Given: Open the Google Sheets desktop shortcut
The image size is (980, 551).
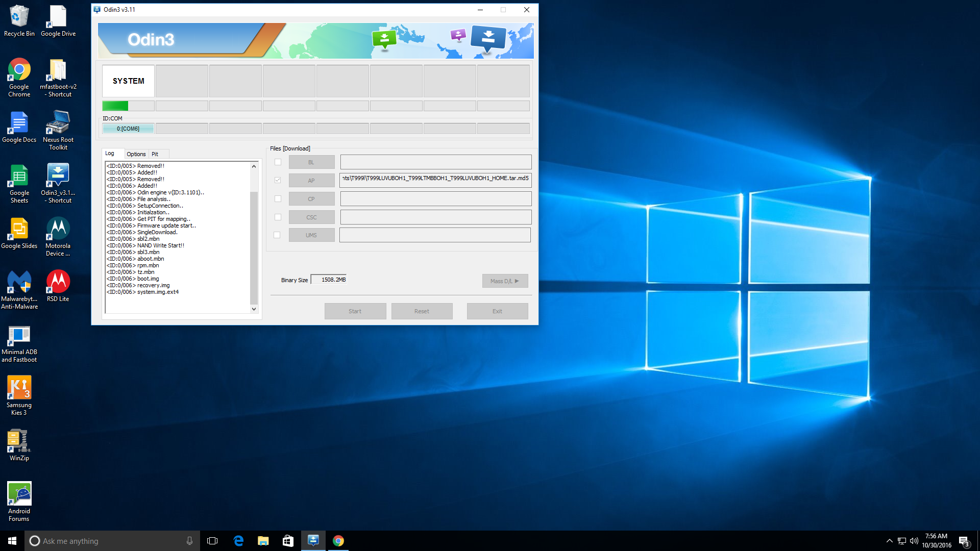Looking at the screenshot, I should pos(19,184).
